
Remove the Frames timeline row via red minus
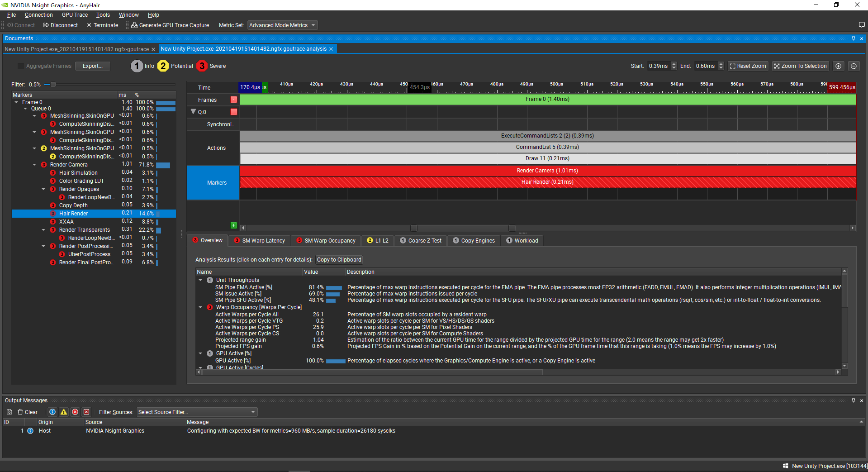click(234, 100)
